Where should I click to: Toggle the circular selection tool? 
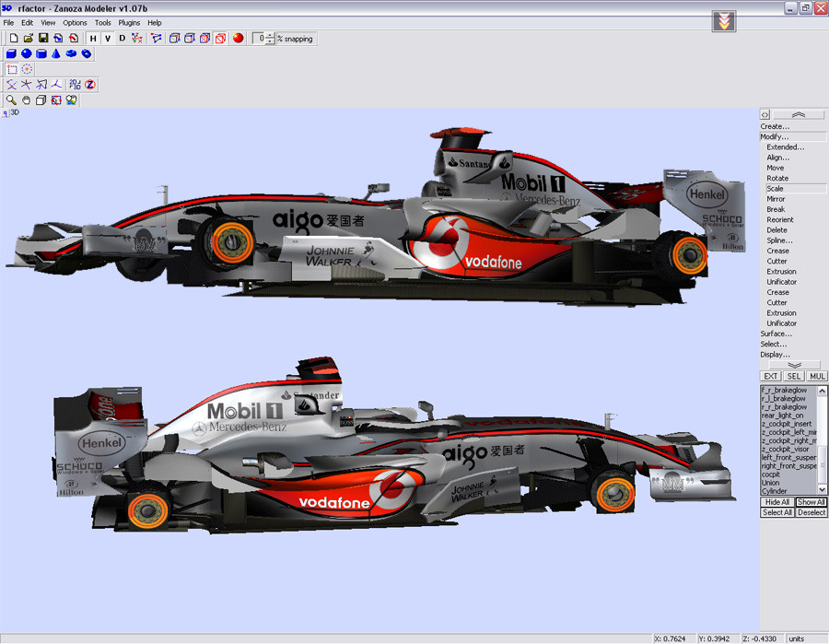point(27,69)
